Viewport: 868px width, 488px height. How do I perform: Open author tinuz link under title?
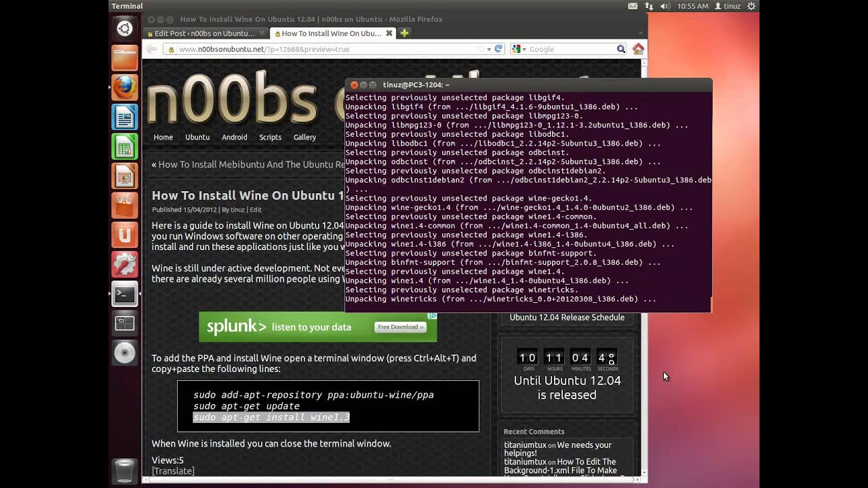237,209
